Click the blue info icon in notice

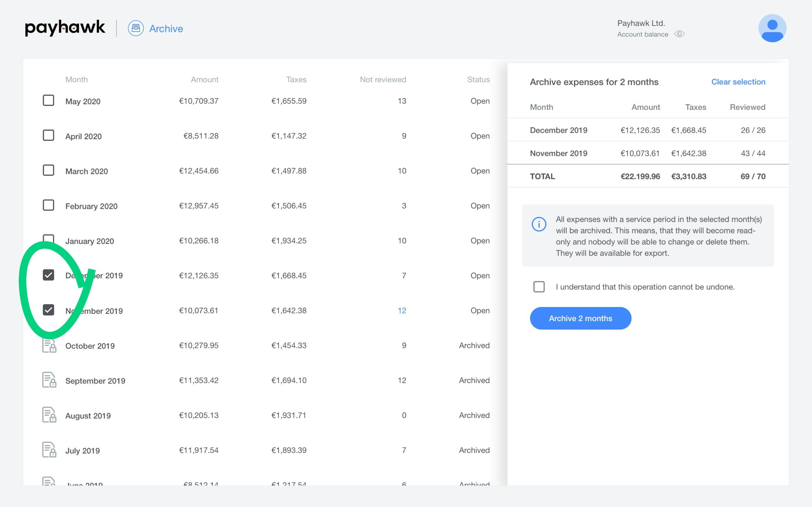[x=539, y=224]
